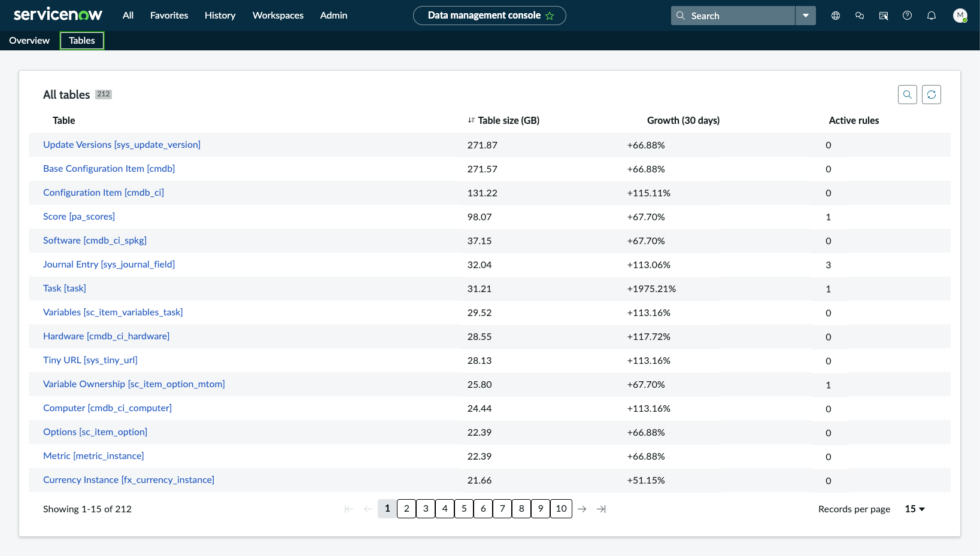Go to page 3
The image size is (980, 556).
(x=426, y=509)
